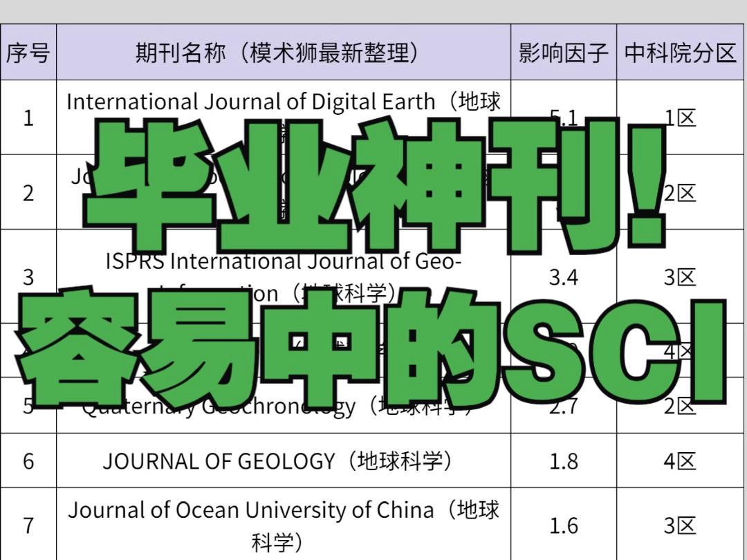
Task: Click row number 7 cell
Action: tap(28, 525)
